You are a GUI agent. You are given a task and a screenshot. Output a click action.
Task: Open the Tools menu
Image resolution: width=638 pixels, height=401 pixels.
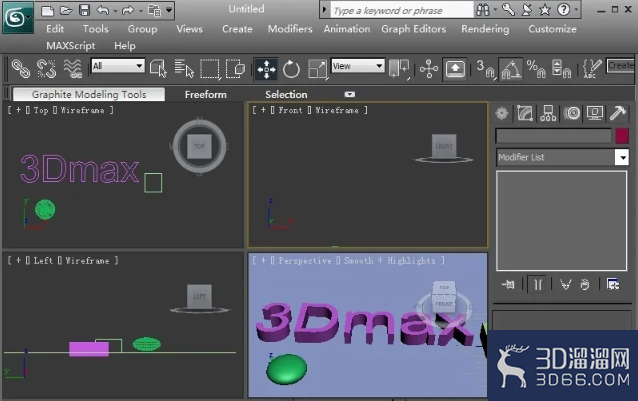point(96,29)
